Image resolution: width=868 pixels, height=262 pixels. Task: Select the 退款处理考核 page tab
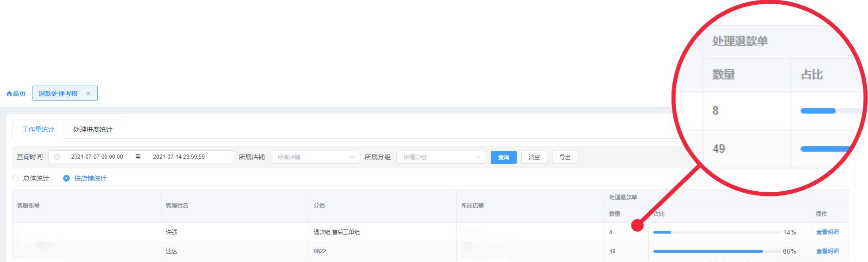(58, 94)
